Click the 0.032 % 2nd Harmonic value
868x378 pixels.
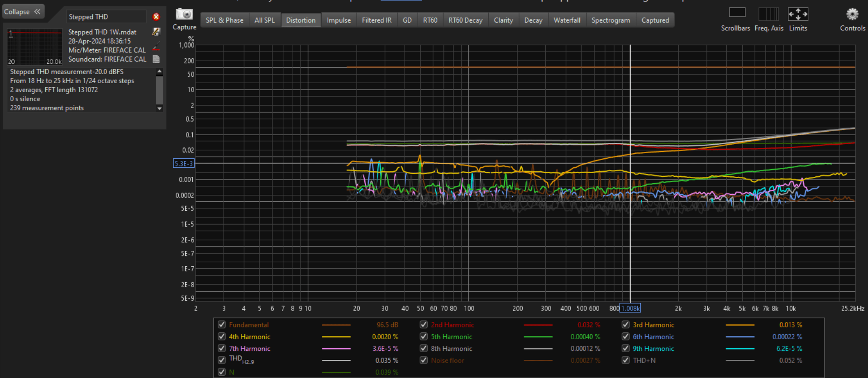pyautogui.click(x=589, y=325)
